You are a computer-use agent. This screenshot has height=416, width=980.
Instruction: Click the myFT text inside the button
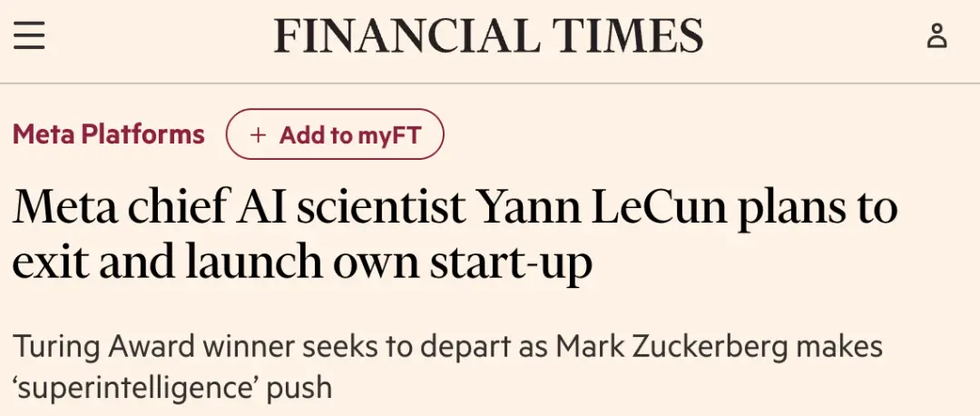tap(389, 135)
